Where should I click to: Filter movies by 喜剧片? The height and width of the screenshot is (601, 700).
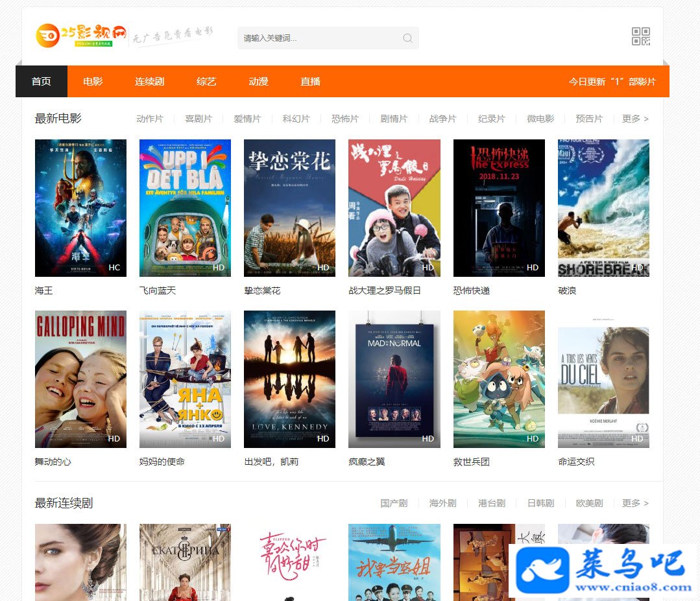point(199,119)
